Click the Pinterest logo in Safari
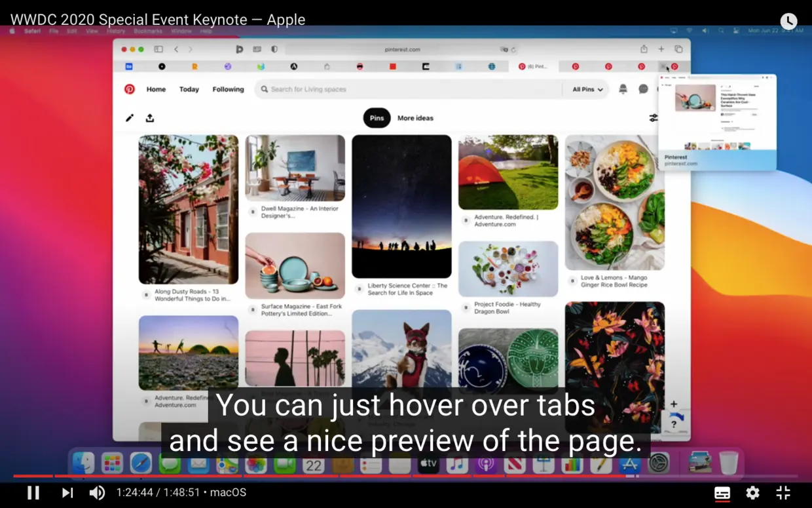The image size is (812, 508). 130,89
